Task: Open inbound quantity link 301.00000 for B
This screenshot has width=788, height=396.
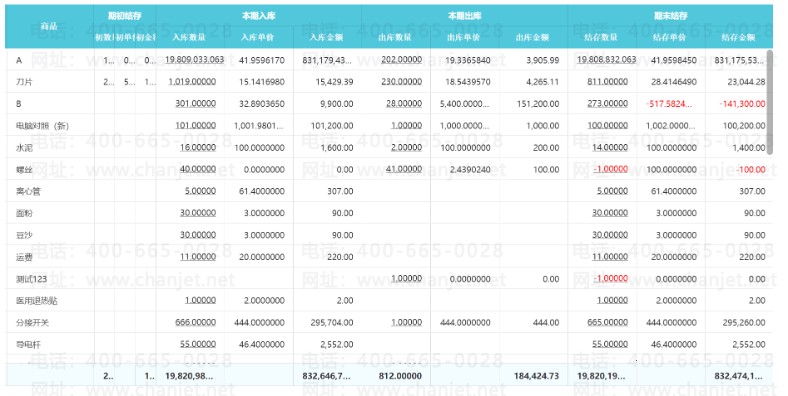Action: tap(195, 104)
